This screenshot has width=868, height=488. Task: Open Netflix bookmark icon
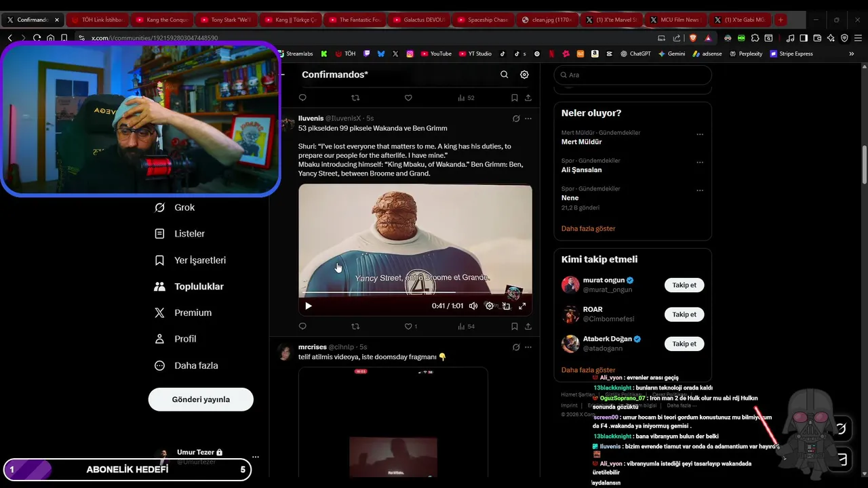551,54
